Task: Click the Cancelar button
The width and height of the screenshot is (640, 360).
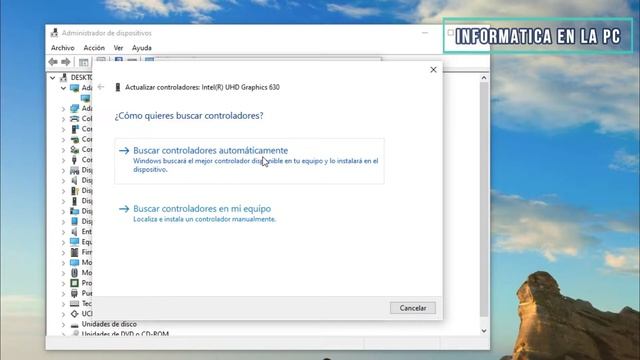Action: [413, 308]
